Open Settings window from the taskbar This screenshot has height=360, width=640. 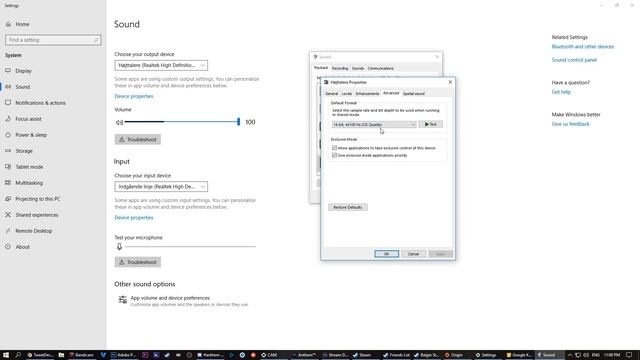click(486, 355)
